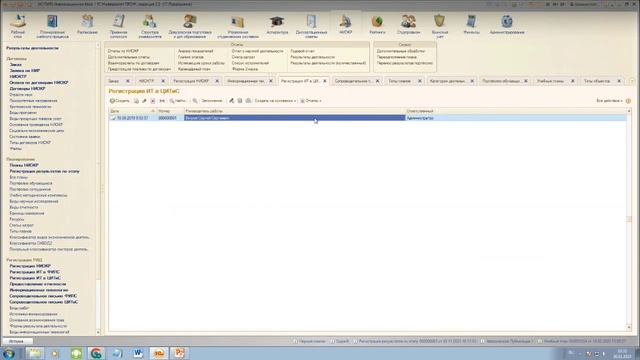
Task: Open Заказ in the left navigation panel
Action: pyautogui.click(x=16, y=64)
